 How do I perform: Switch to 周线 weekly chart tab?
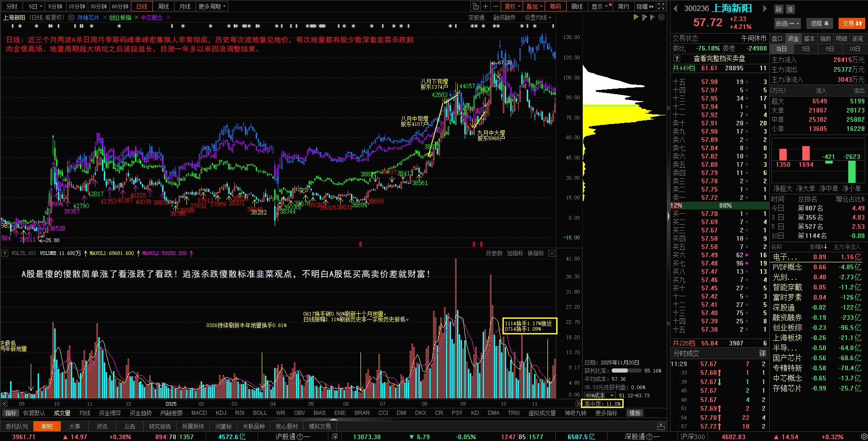click(163, 6)
